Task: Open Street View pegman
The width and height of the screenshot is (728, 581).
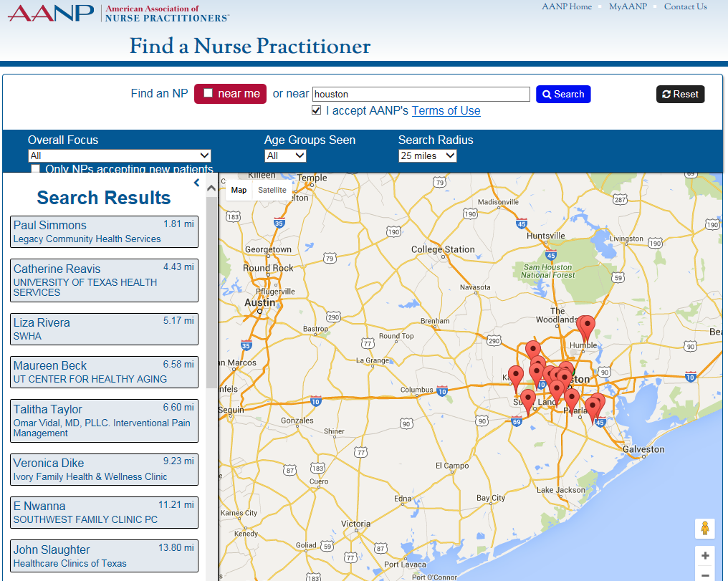Action: (x=705, y=528)
